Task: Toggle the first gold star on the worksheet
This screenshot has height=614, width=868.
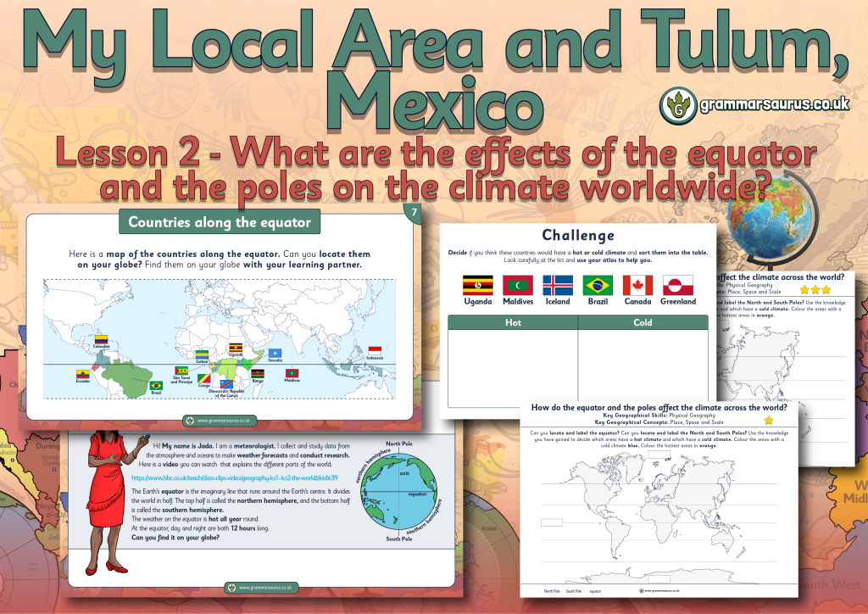Action: point(806,289)
